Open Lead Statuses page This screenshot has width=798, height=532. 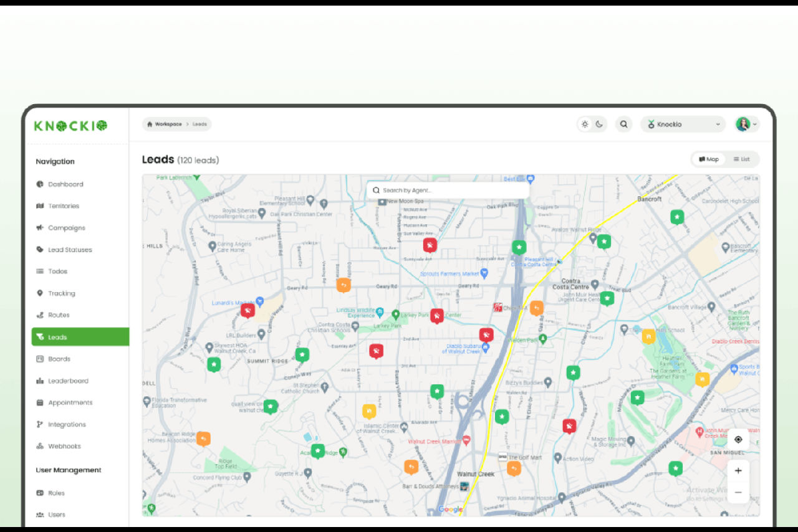(70, 250)
